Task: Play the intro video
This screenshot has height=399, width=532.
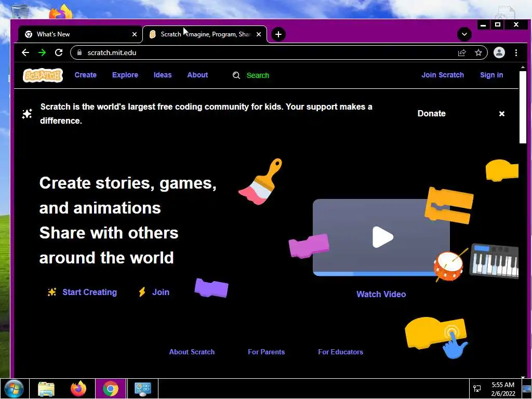Action: click(x=383, y=237)
